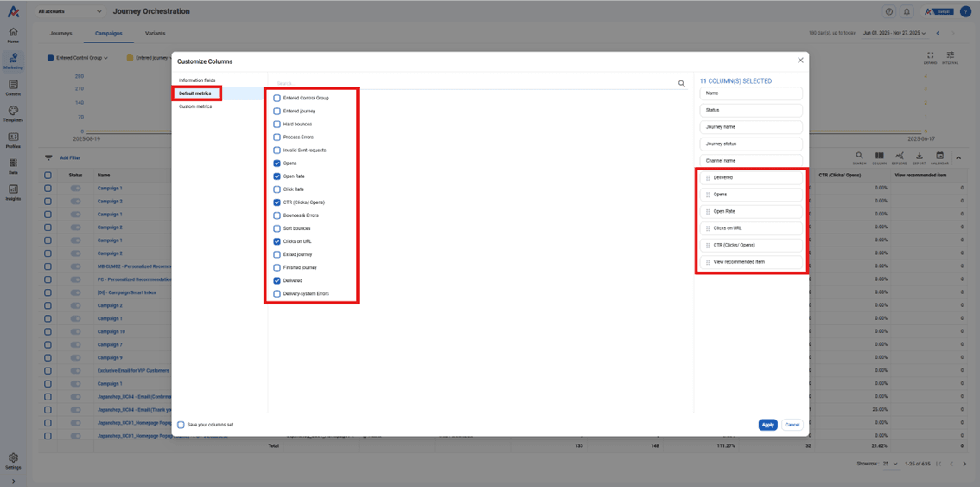Close the Customize Columns dialog

click(x=800, y=60)
